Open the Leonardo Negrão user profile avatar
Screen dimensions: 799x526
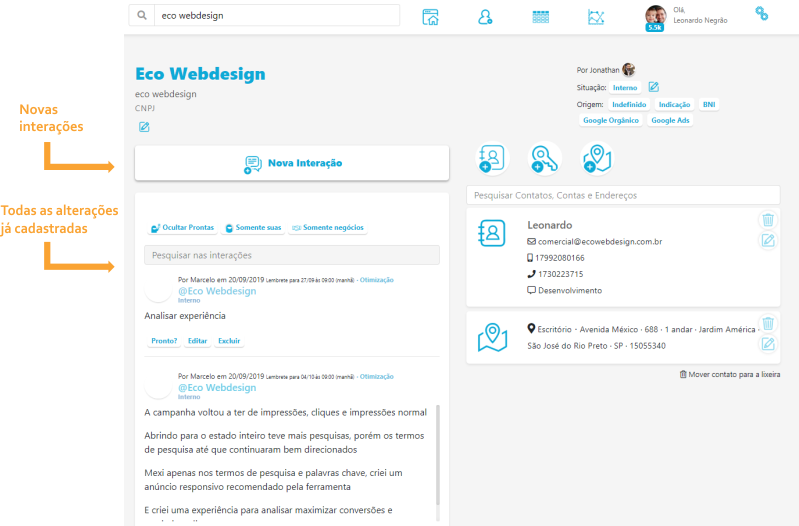coord(655,16)
